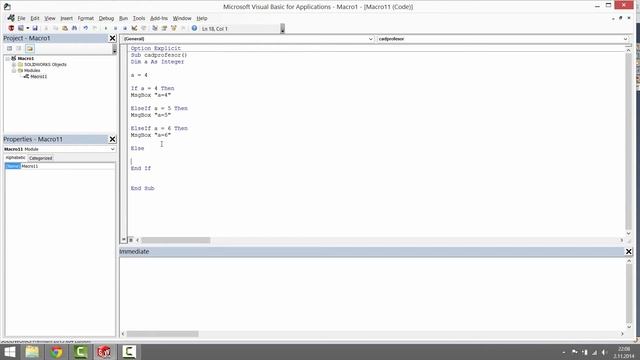Switch to the Categorized properties tab
Viewport: 640px width, 360px height.
pyautogui.click(x=41, y=158)
